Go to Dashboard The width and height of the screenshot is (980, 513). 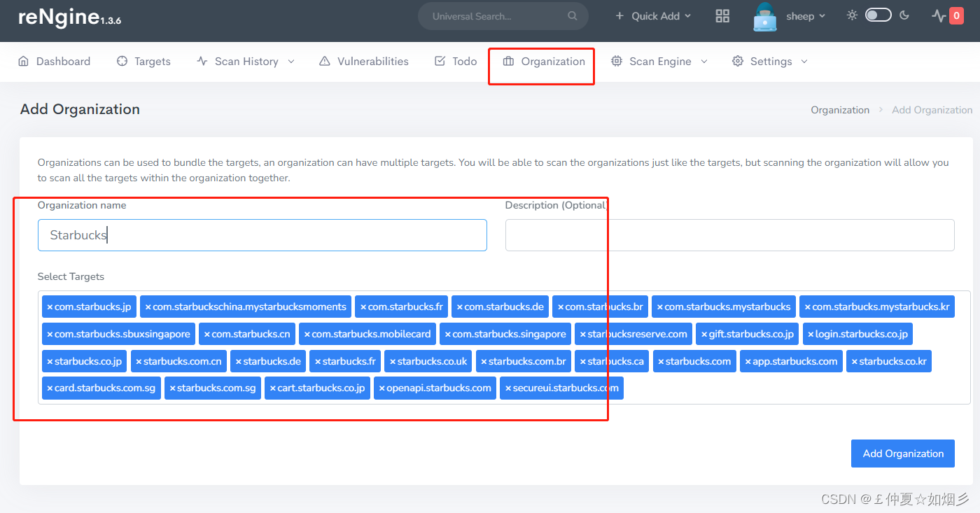coord(54,62)
